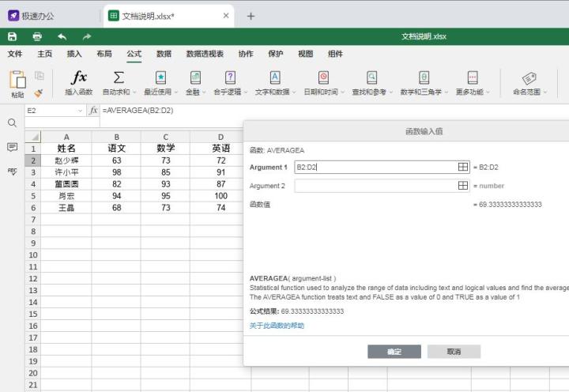Open the spell check sidebar icon
This screenshot has width=569, height=392.
pos(12,171)
